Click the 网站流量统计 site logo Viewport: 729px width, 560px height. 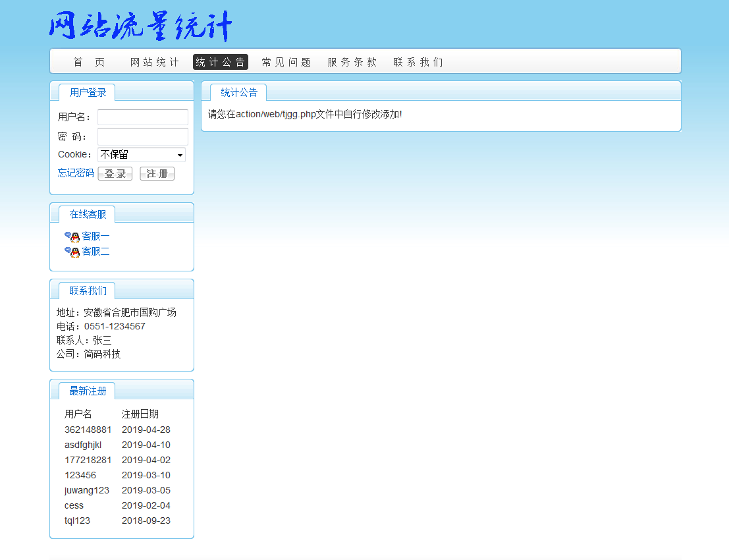click(141, 27)
